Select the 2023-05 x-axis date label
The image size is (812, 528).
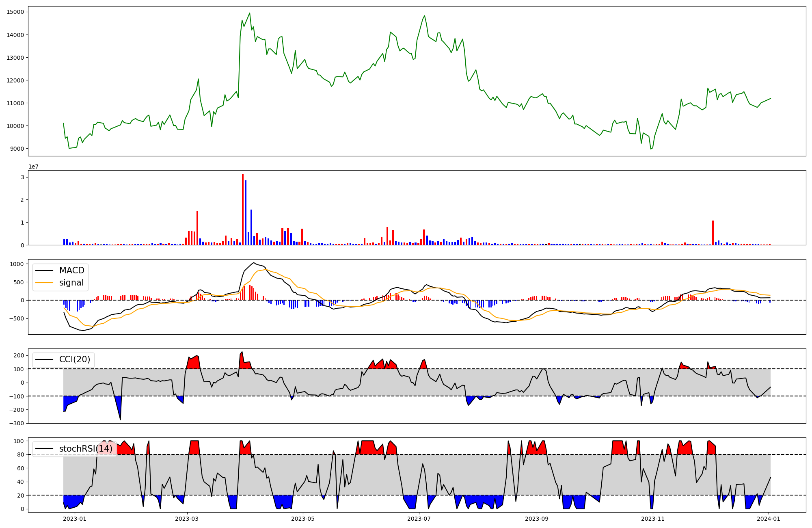tap(303, 519)
